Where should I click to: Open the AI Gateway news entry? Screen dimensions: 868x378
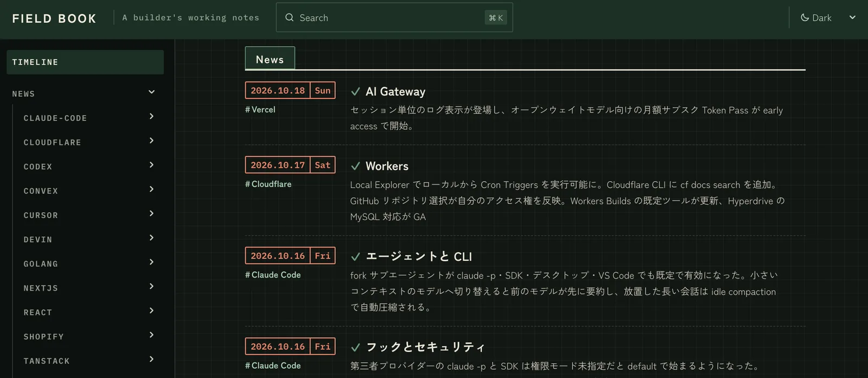(395, 92)
